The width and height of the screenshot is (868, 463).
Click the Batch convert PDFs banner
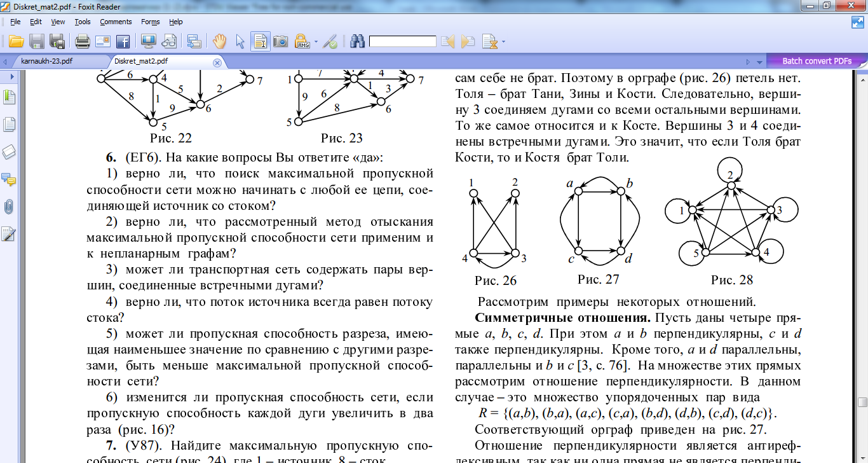817,62
